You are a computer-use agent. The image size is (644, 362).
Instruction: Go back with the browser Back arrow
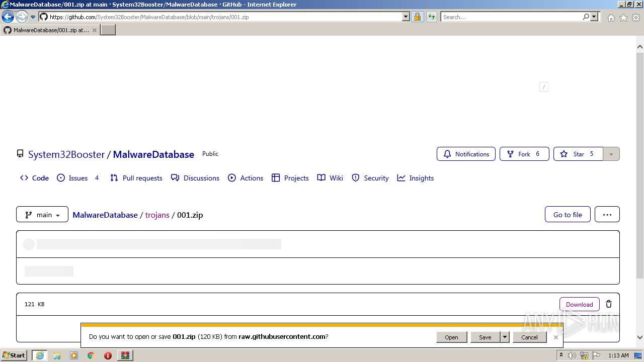click(8, 17)
